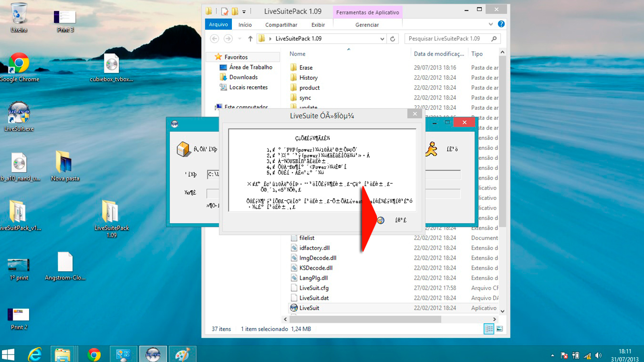Select the LiveSuit application file row
Image resolution: width=644 pixels, height=362 pixels.
click(x=394, y=308)
